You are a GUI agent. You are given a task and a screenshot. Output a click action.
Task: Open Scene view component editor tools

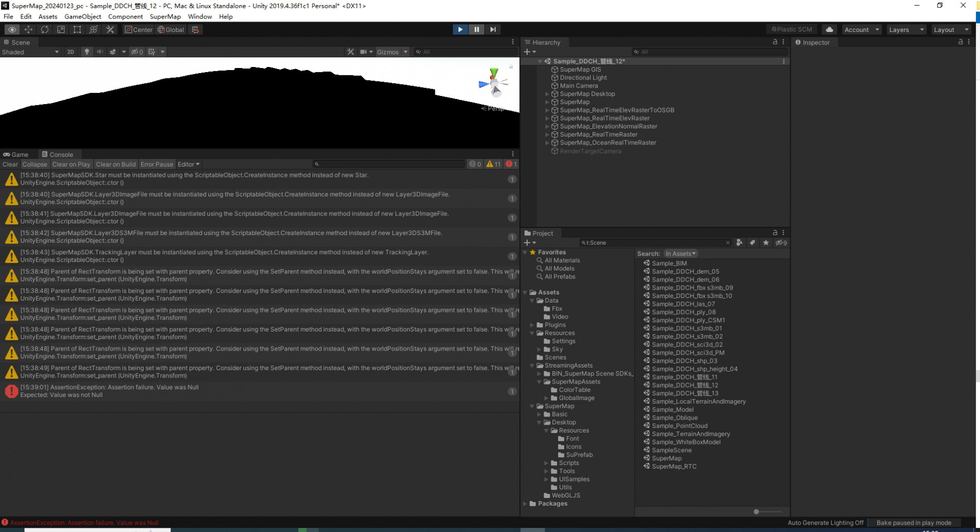[x=351, y=52]
